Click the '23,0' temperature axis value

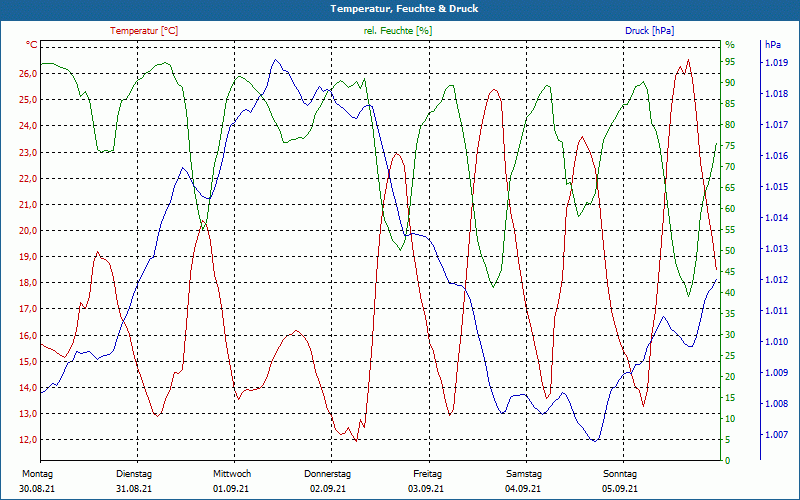pos(28,152)
